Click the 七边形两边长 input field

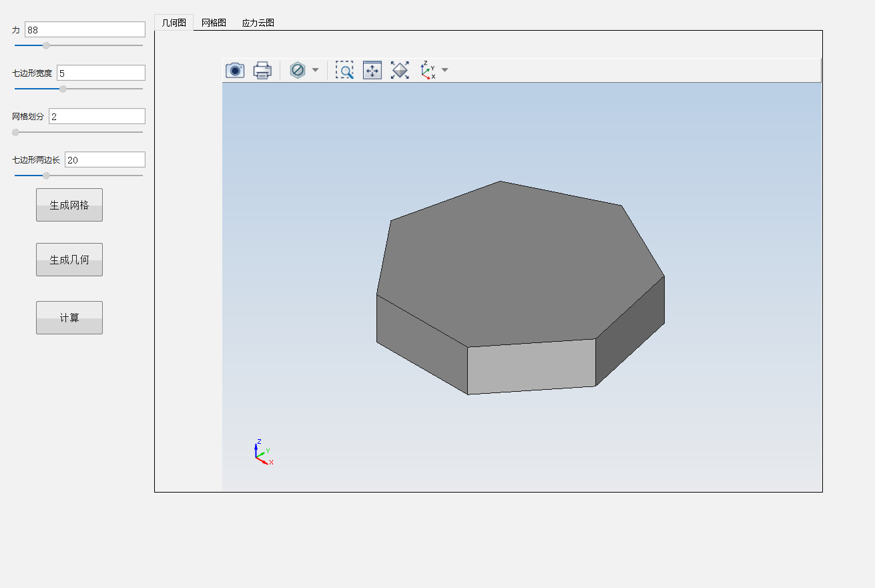coord(105,160)
